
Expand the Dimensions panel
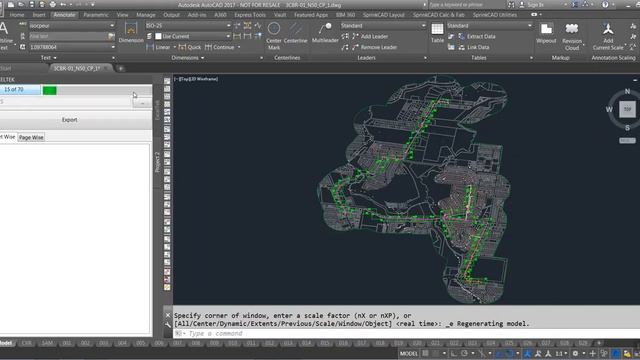pos(188,58)
